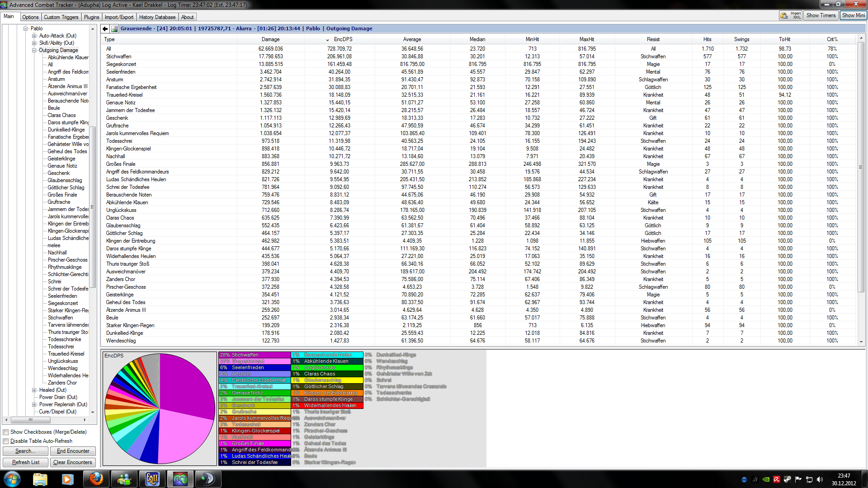
Task: Click the tree panel vertical scrollbar
Action: tap(93, 208)
